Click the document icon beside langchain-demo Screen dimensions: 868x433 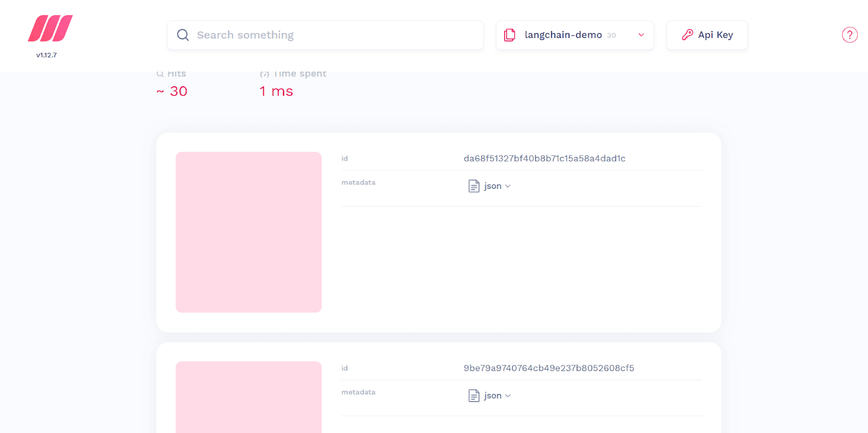(509, 35)
